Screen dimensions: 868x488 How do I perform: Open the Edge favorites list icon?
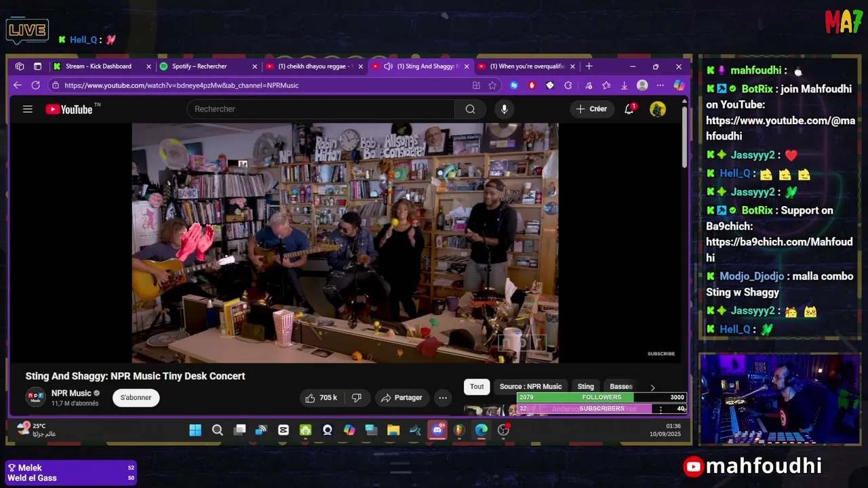pyautogui.click(x=606, y=85)
